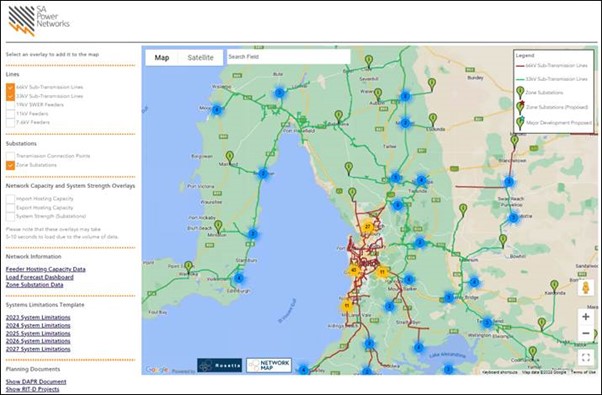Open the blue cluster on Lake Alexandrina shore
The image size is (602, 395).
click(x=418, y=348)
